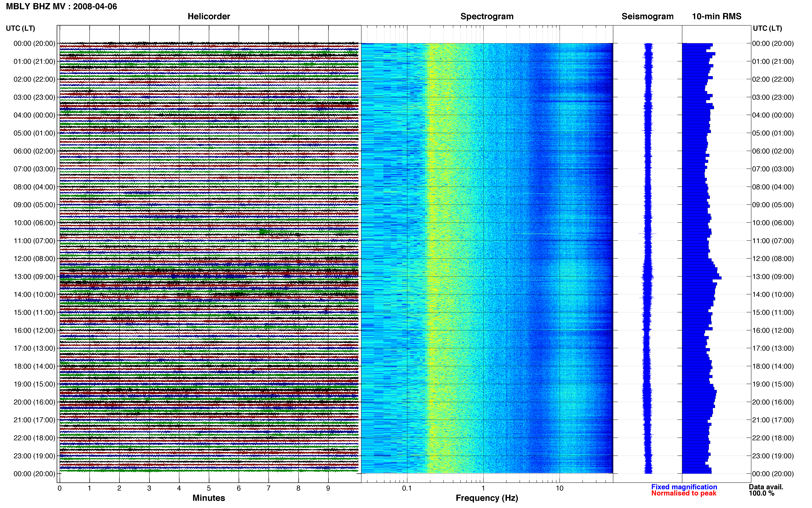The image size is (812, 508).
Task: Click the right 21:00 (17:00) time label
Action: 773,420
